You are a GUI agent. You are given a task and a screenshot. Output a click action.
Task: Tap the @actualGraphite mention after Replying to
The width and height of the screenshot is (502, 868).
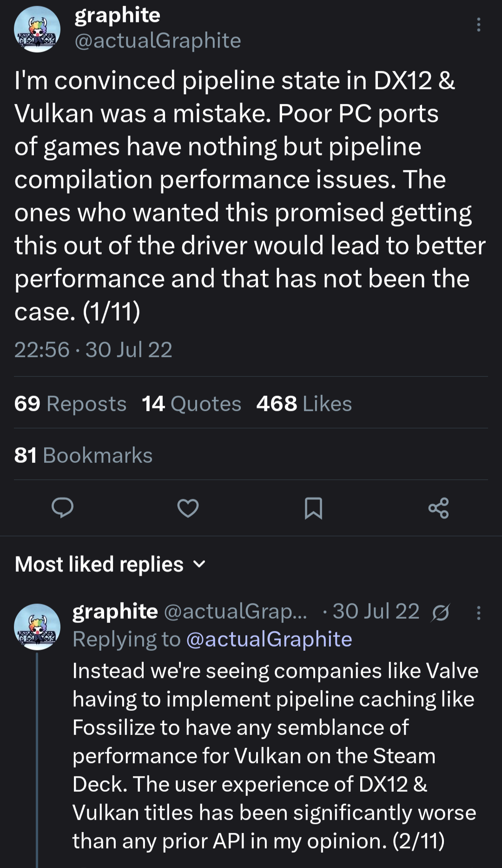[269, 639]
